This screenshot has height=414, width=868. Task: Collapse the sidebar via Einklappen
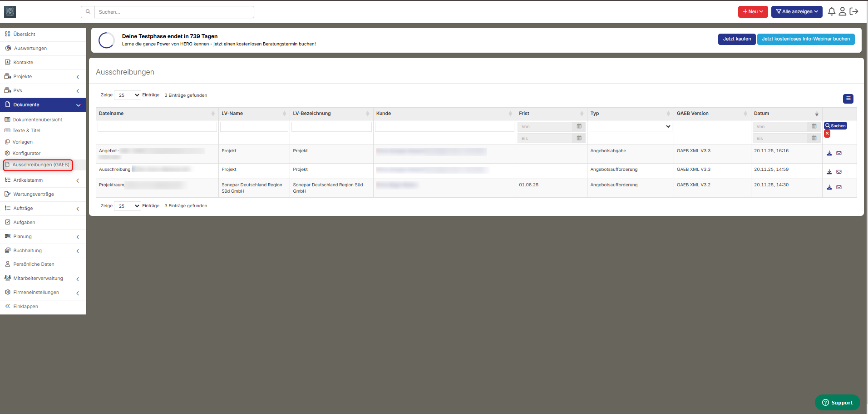tap(25, 307)
